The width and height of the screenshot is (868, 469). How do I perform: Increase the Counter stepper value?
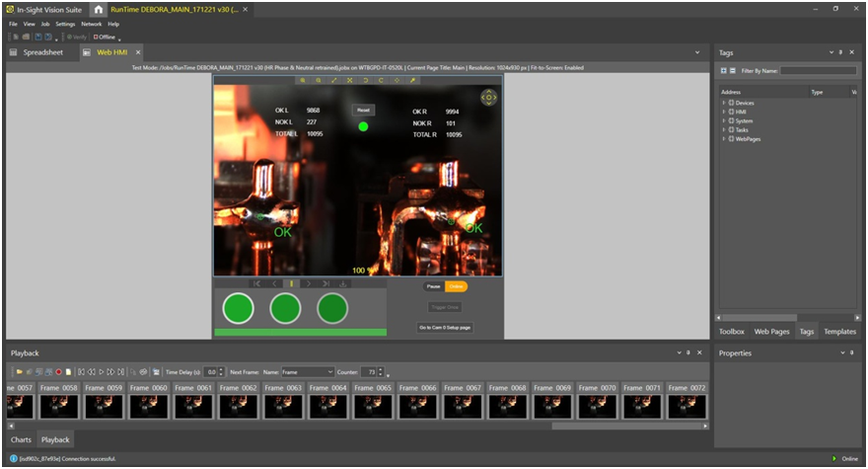point(381,369)
